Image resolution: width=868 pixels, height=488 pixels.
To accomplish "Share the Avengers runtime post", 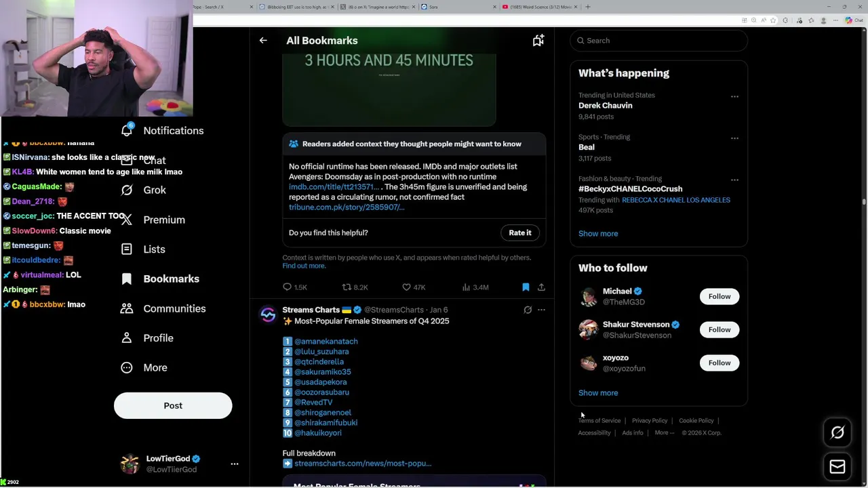I will [x=541, y=287].
